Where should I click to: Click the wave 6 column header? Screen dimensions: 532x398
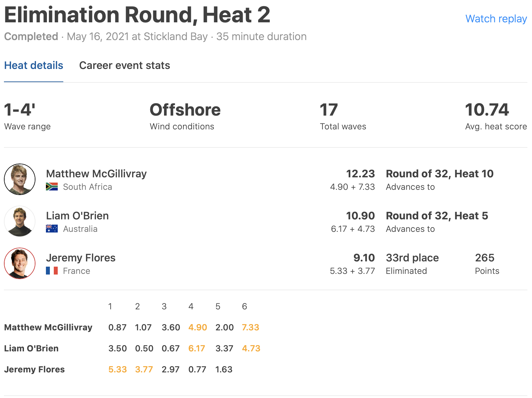click(244, 306)
